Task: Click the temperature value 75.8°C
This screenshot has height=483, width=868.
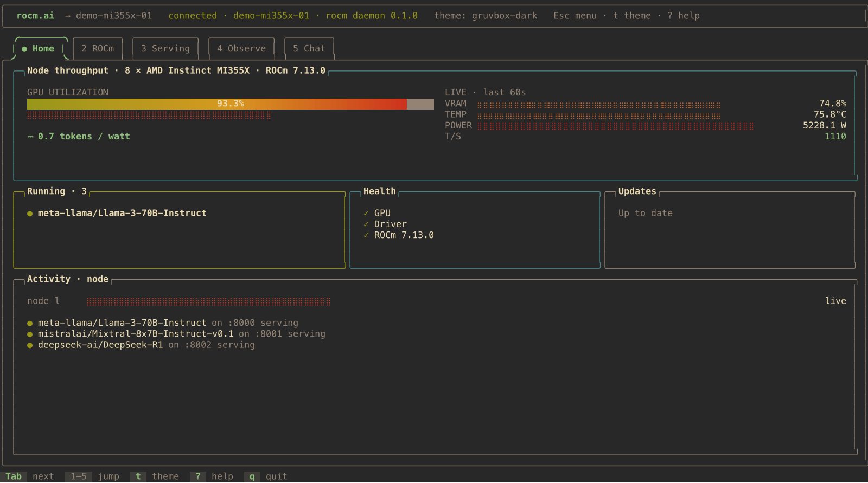Action: coord(830,114)
